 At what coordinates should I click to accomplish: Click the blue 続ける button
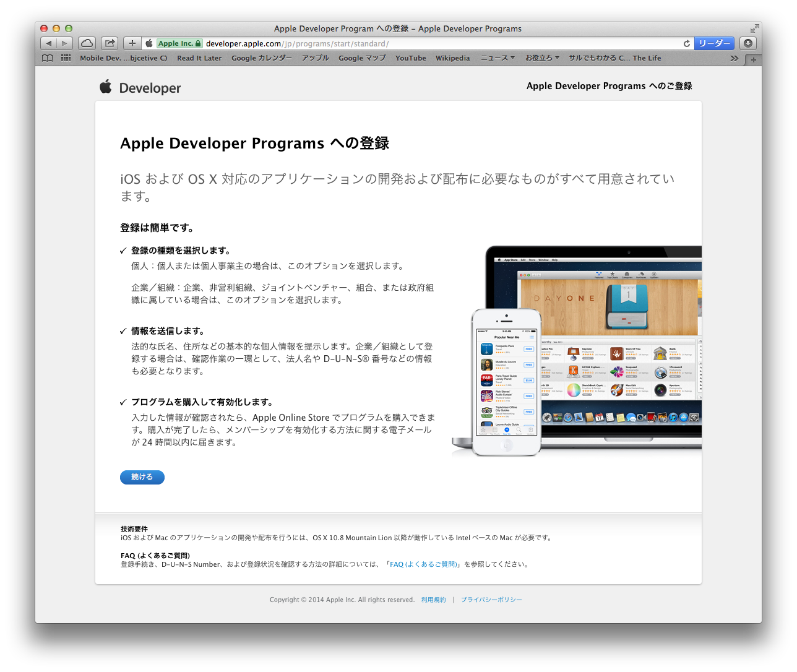(x=142, y=477)
